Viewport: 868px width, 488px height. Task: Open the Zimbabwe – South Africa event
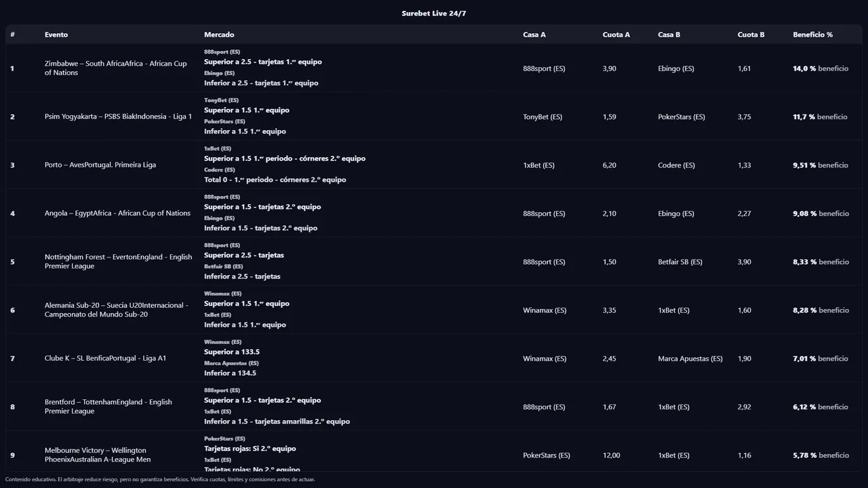click(116, 68)
